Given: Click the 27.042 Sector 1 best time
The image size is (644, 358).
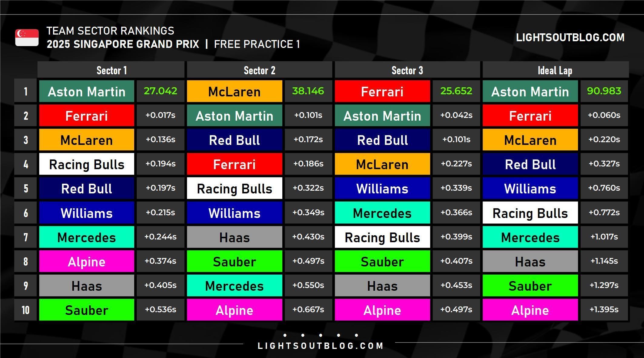Looking at the screenshot, I should 160,91.
